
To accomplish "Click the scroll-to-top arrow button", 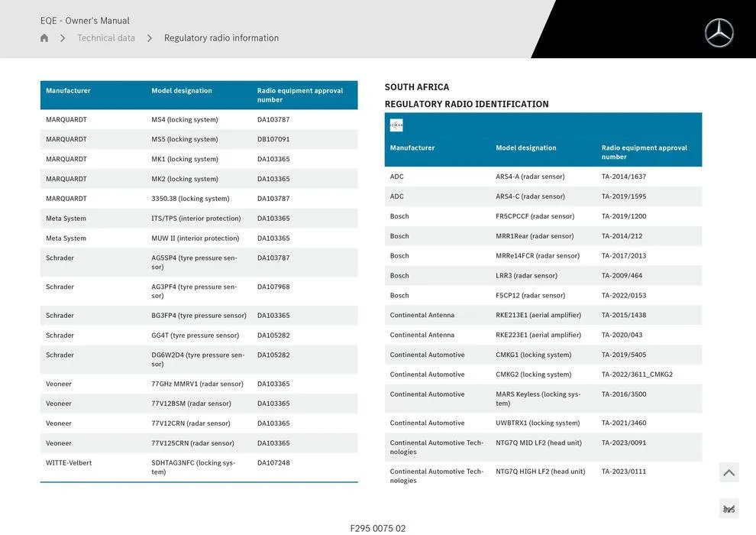I will [729, 473].
